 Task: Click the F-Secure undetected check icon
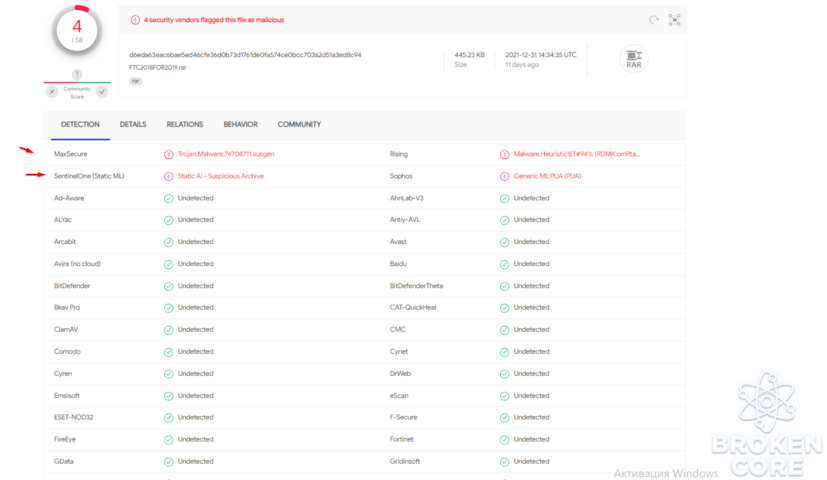pyautogui.click(x=504, y=418)
